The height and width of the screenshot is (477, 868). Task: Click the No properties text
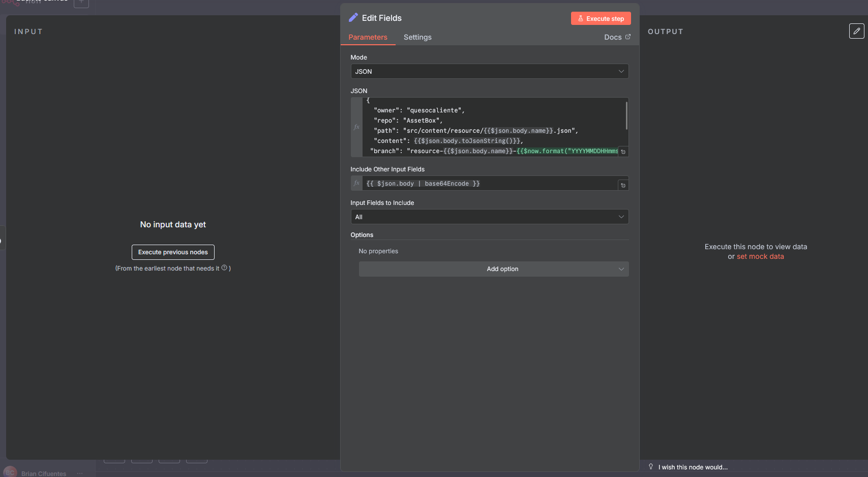[378, 251]
